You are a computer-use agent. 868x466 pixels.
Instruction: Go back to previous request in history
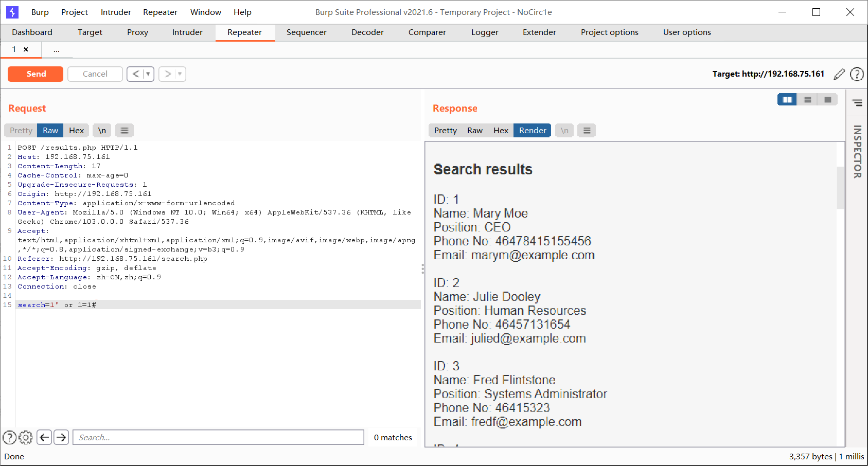coord(135,74)
